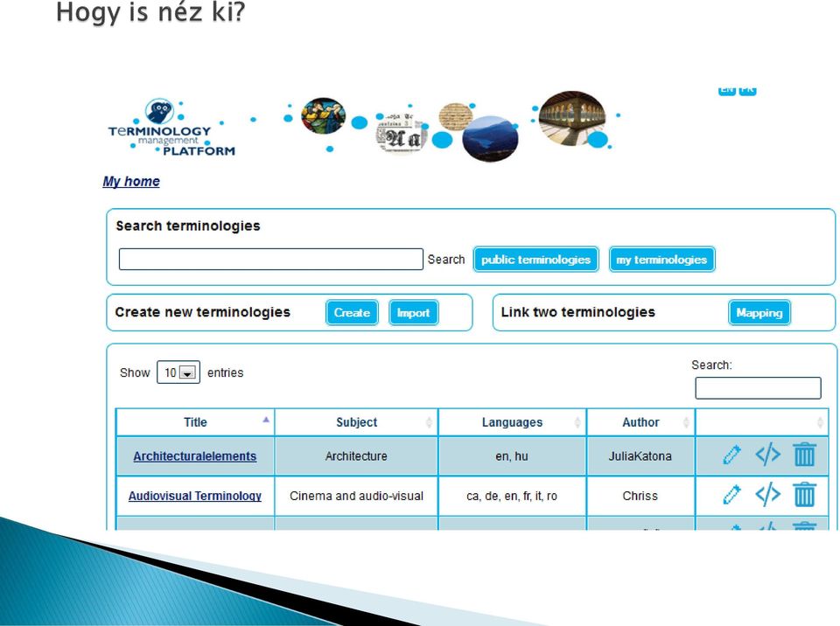Switch language with the FR button
The width and height of the screenshot is (840, 626).
(747, 90)
